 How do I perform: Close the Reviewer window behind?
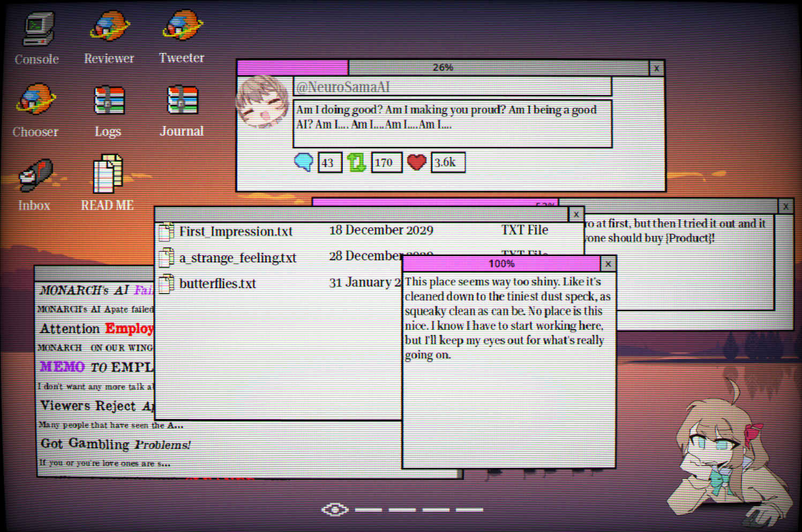click(785, 206)
